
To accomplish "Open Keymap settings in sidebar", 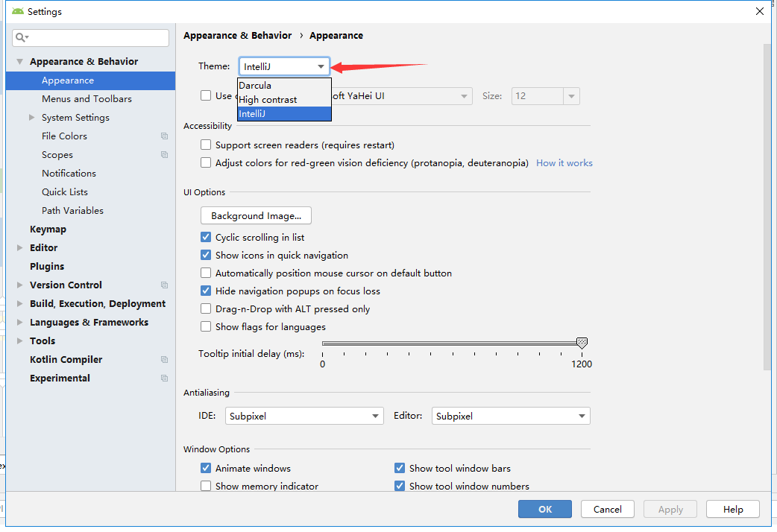I will (48, 229).
